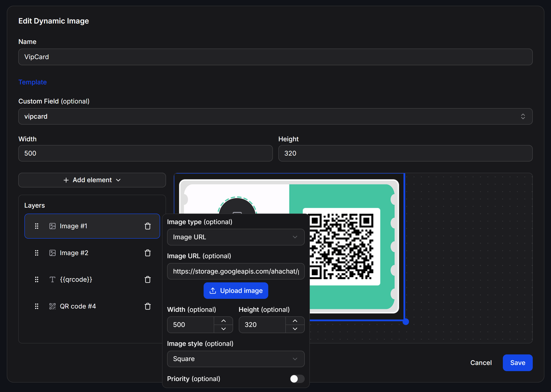The height and width of the screenshot is (392, 551).
Task: Click the element Height (optional) field
Action: [262, 325]
